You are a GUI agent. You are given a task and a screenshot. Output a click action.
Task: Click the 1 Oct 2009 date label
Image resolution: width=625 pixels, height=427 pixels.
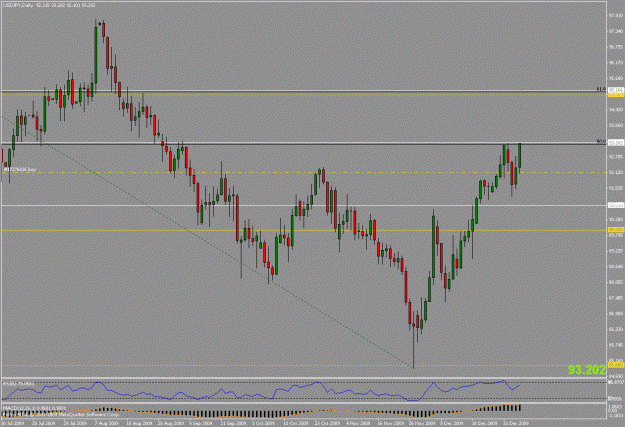pyautogui.click(x=265, y=423)
